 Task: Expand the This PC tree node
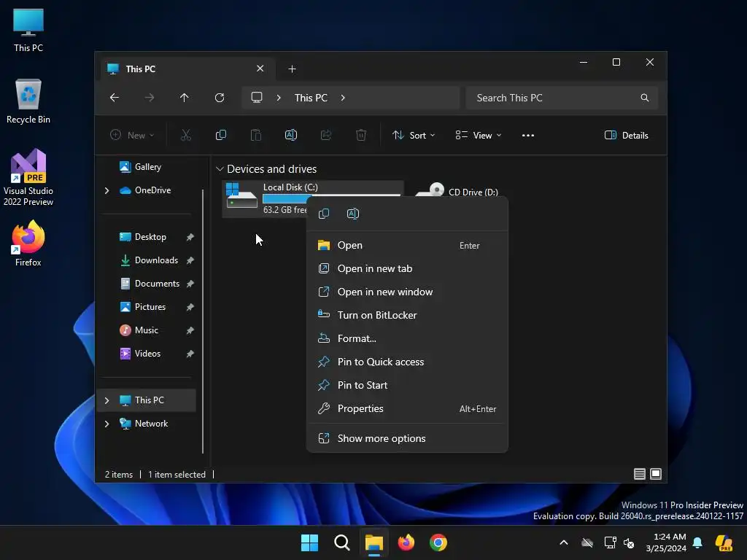(107, 400)
